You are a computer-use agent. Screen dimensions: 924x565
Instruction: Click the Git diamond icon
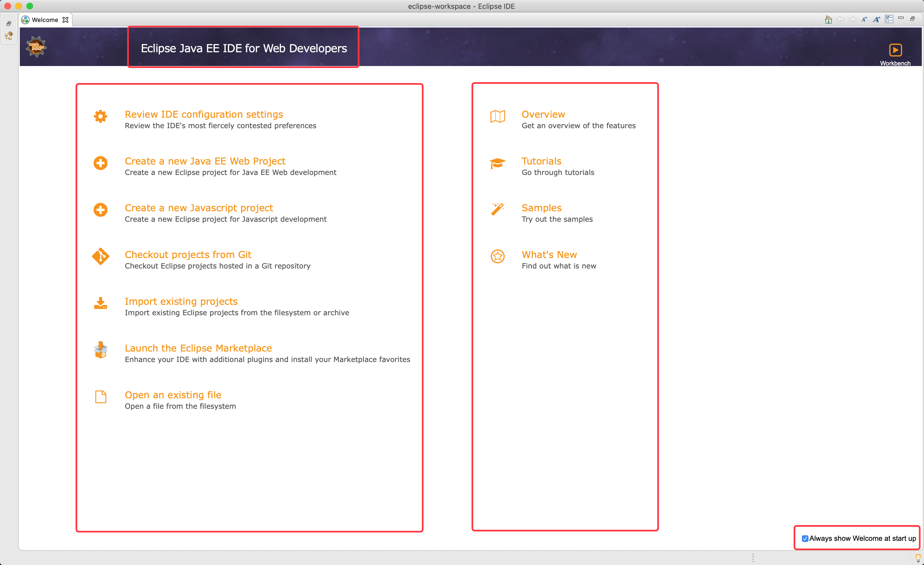[100, 257]
